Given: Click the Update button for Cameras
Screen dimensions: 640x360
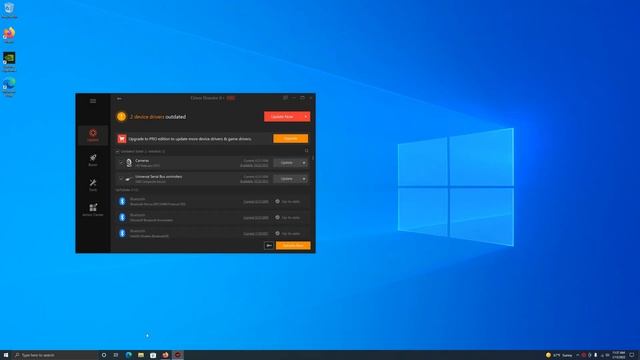Looking at the screenshot, I should (287, 163).
